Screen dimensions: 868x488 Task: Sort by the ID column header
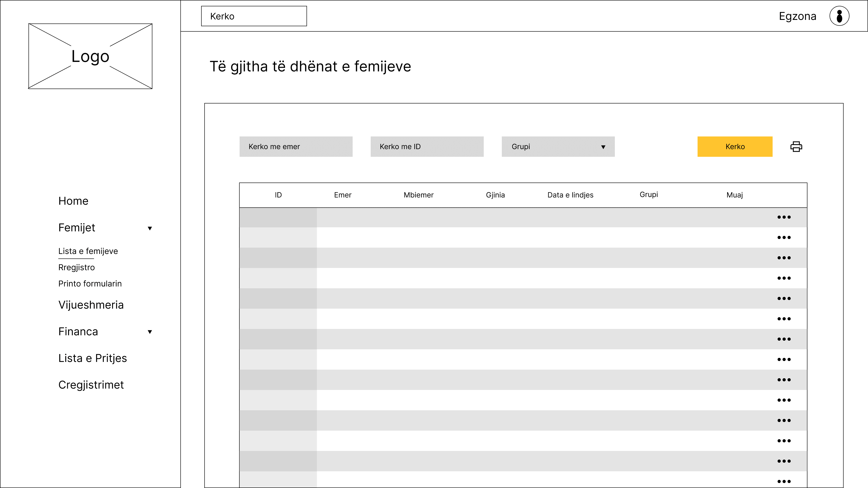(278, 195)
